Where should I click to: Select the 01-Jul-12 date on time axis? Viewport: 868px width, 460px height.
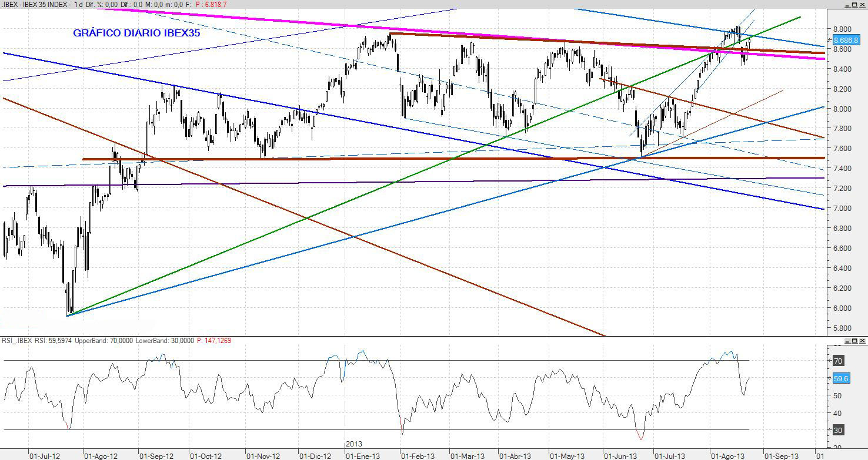point(44,456)
